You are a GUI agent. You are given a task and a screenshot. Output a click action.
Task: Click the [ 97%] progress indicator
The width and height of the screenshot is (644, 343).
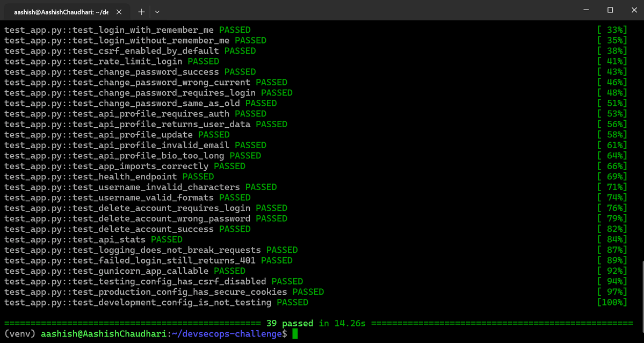click(x=612, y=291)
